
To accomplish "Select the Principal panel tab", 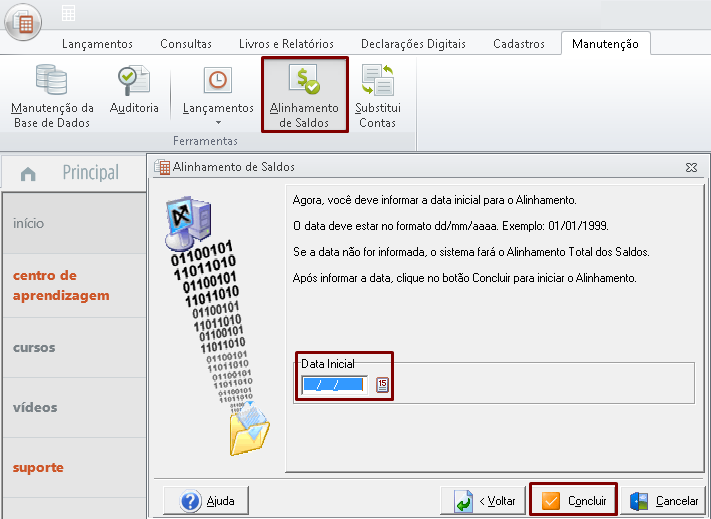I will pyautogui.click(x=74, y=172).
